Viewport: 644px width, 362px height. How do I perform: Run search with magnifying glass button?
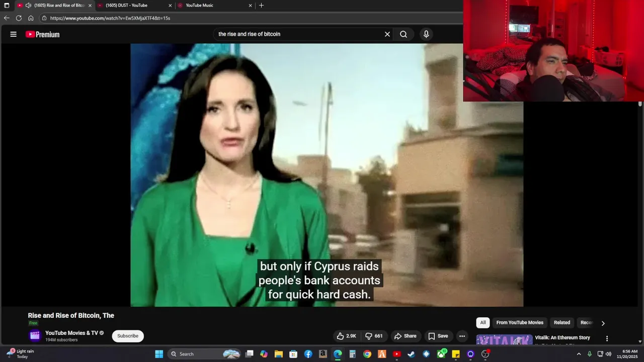404,34
